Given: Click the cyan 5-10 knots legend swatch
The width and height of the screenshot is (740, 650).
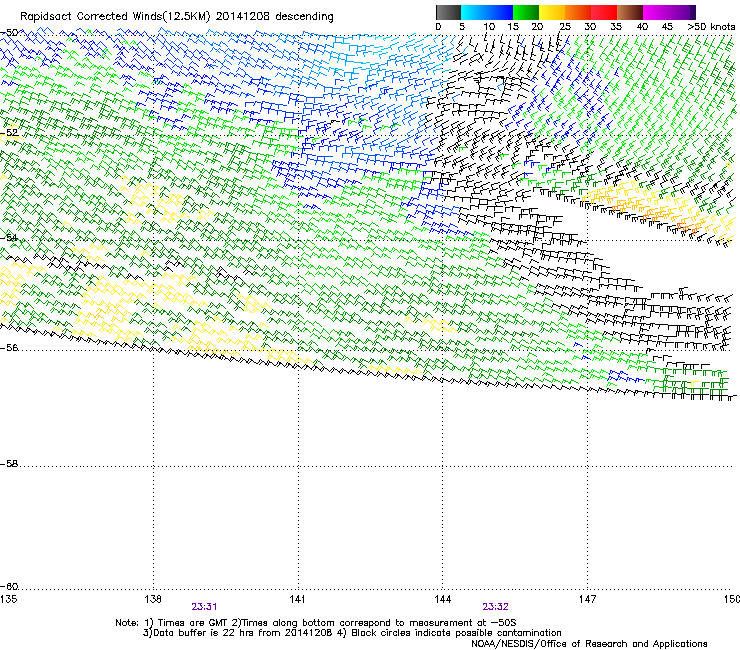Looking at the screenshot, I should (474, 12).
